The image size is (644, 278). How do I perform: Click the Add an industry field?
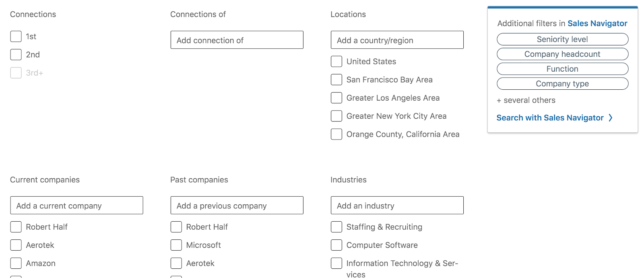coord(397,205)
